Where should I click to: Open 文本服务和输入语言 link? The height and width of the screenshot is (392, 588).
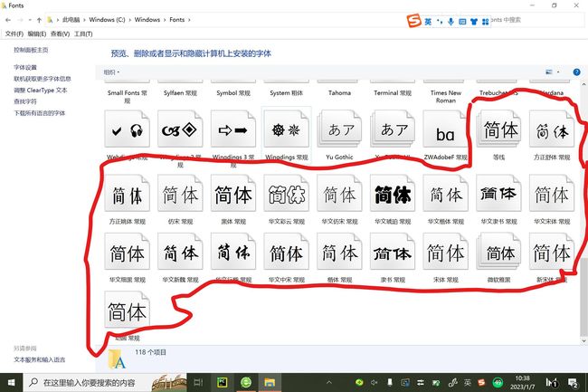point(40,359)
